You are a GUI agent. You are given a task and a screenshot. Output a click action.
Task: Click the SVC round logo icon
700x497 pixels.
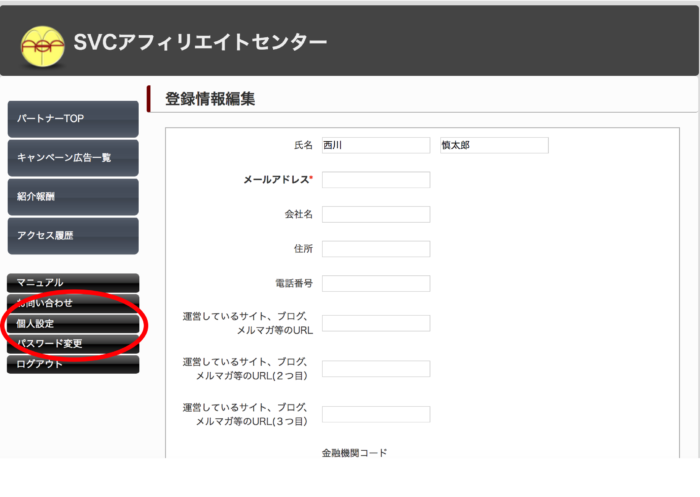[42, 43]
